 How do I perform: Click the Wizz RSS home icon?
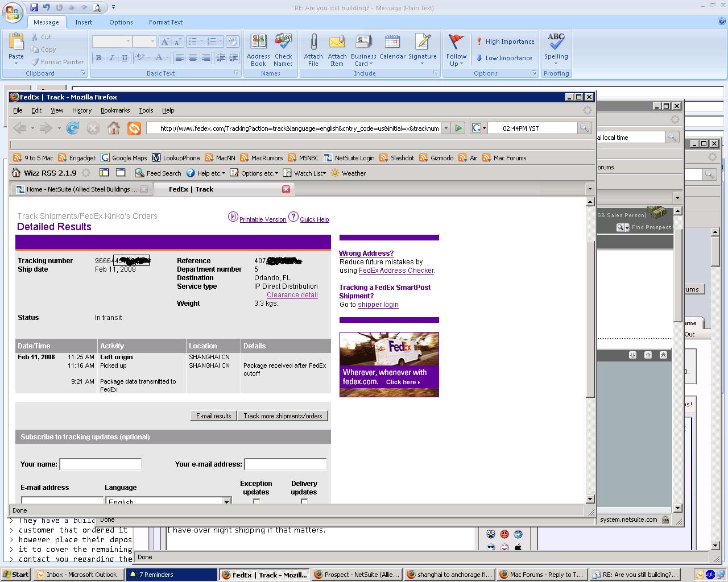(x=16, y=173)
